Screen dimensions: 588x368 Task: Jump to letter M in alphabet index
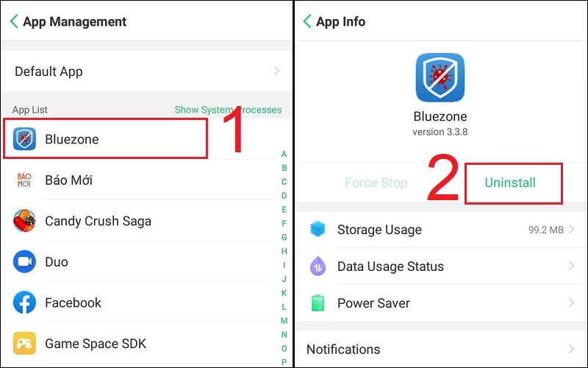point(284,321)
